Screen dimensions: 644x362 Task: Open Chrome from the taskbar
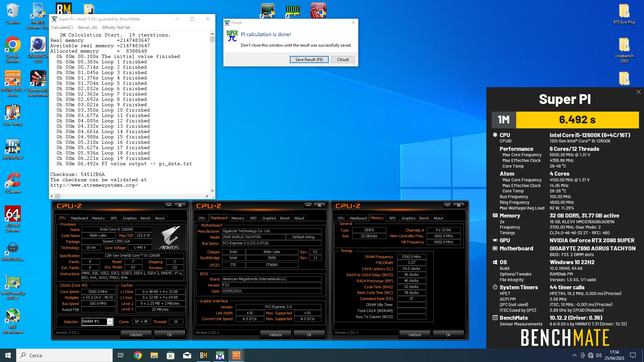point(138,355)
